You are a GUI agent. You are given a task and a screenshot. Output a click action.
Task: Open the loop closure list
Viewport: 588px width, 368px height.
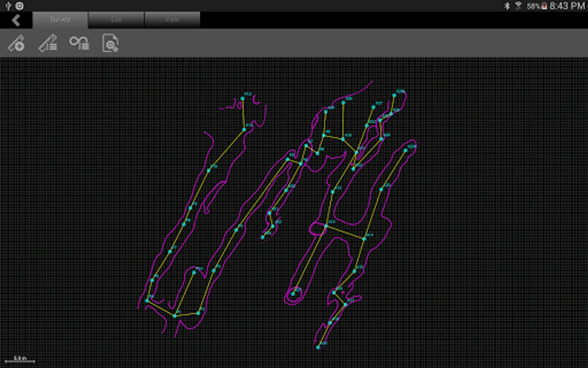pos(79,43)
